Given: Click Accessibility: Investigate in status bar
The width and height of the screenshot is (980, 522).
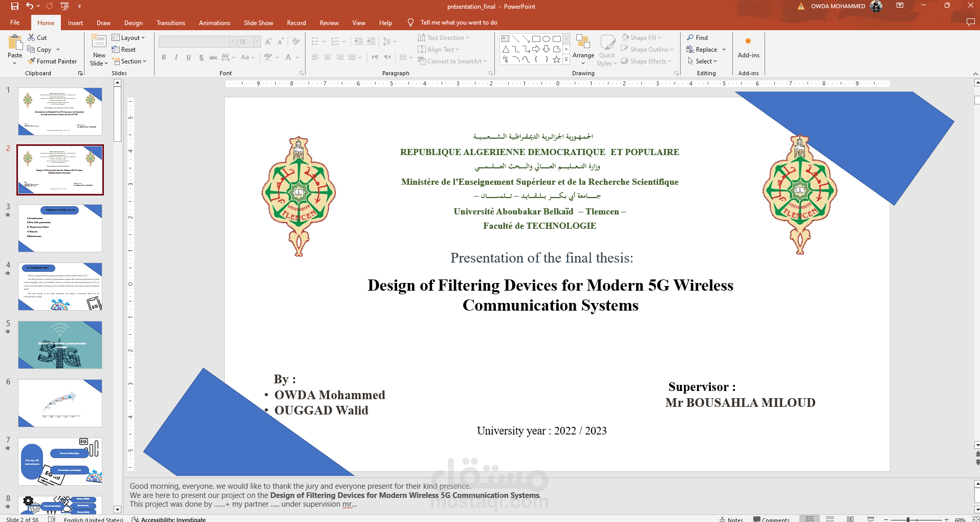Looking at the screenshot, I should point(169,519).
